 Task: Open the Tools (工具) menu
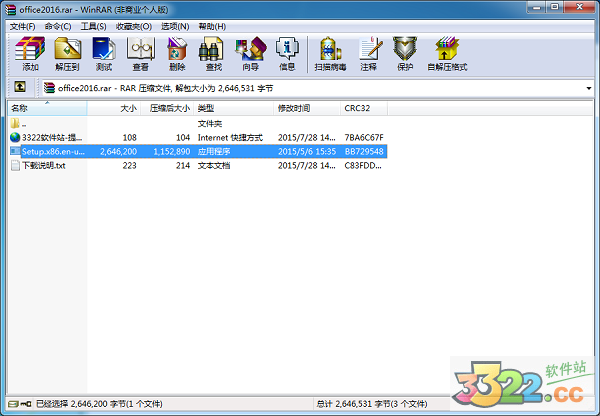(x=93, y=26)
